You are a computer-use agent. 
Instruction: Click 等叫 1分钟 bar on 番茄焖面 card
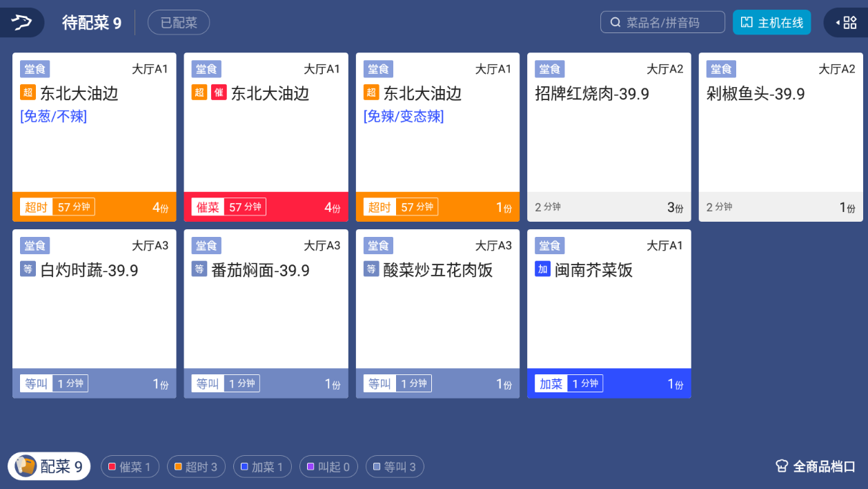pyautogui.click(x=266, y=383)
